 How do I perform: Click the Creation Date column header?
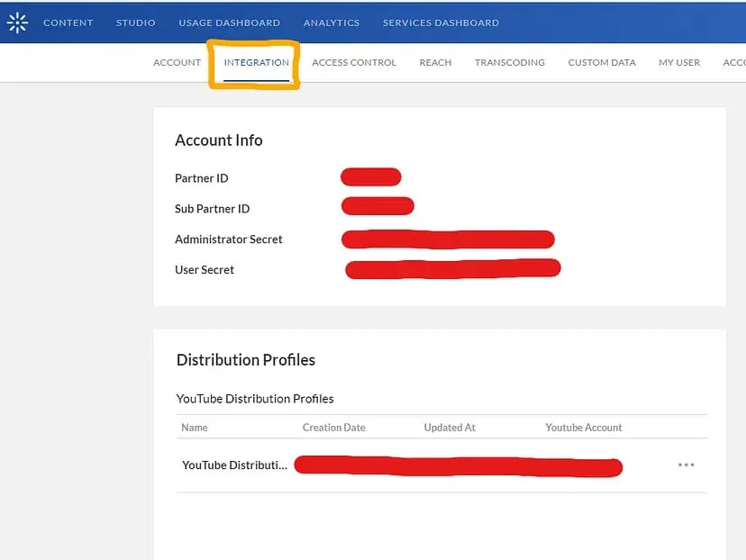pos(334,428)
